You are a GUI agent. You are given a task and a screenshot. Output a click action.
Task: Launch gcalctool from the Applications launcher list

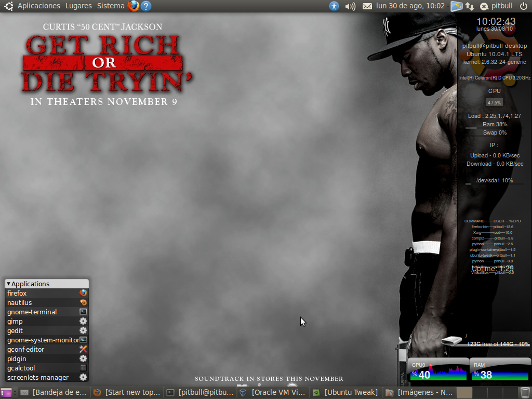47,368
